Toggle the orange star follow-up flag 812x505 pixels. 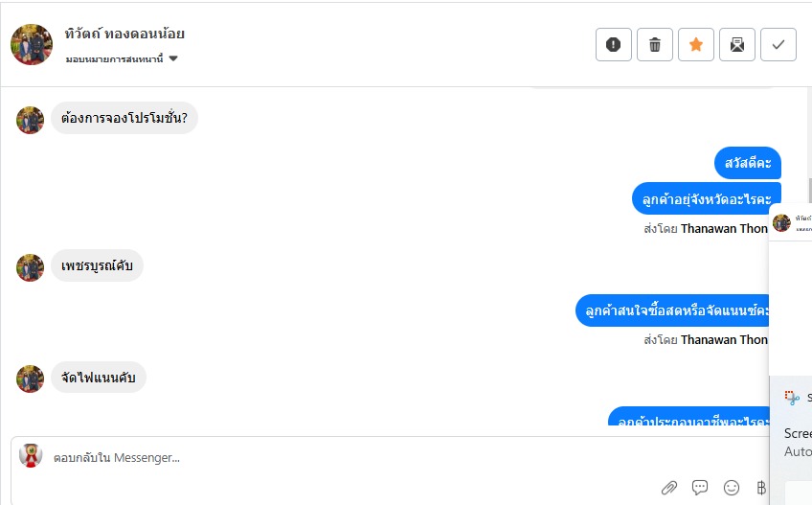point(696,45)
